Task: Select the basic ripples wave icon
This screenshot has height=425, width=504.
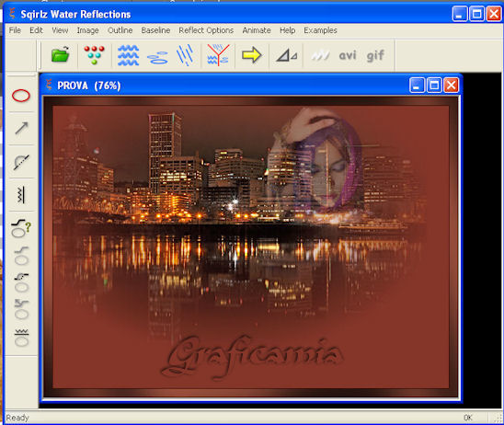Action: pos(128,55)
